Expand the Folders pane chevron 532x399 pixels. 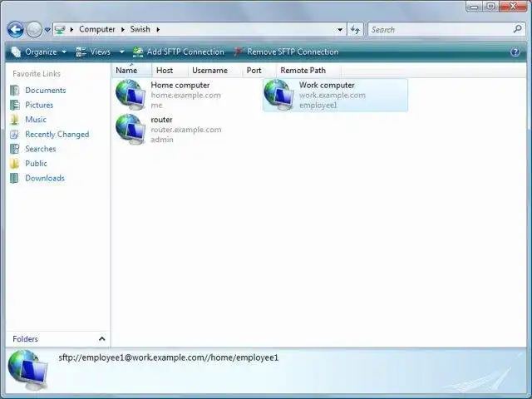coord(101,338)
